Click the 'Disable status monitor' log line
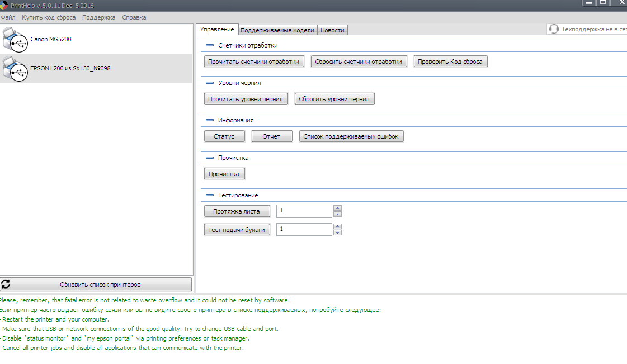 (x=125, y=338)
